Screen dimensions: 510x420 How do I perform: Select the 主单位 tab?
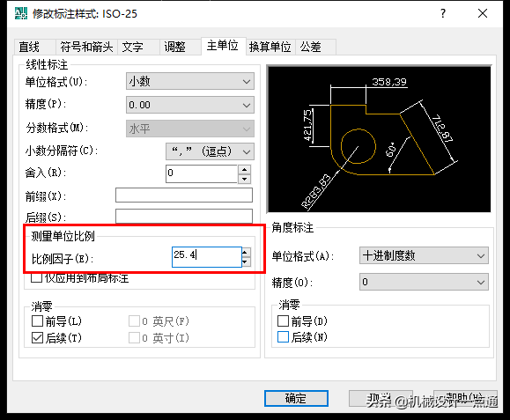tap(223, 46)
